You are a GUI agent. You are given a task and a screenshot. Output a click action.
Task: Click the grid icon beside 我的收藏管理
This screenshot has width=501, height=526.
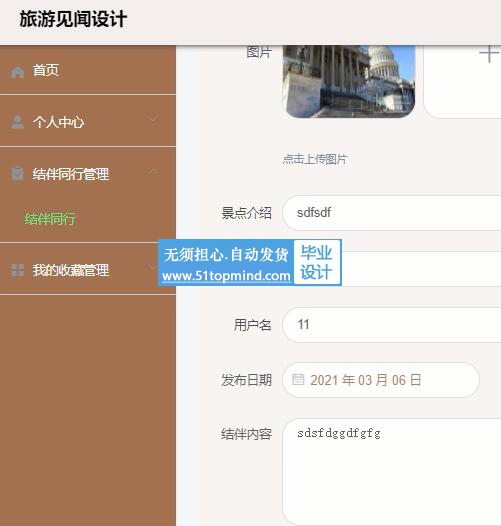[x=17, y=270]
